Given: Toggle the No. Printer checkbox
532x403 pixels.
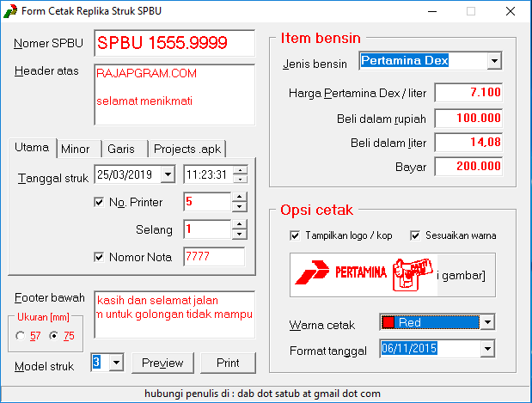Looking at the screenshot, I should 99,203.
